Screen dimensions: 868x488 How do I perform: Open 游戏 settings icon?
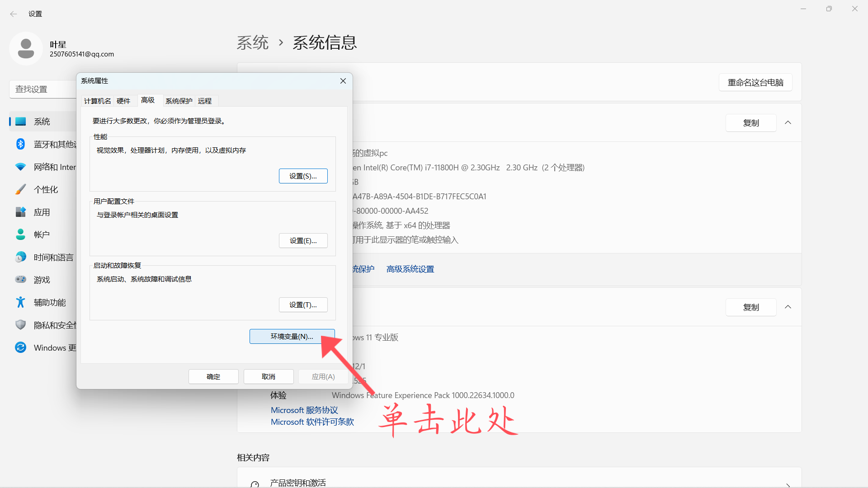(x=20, y=279)
